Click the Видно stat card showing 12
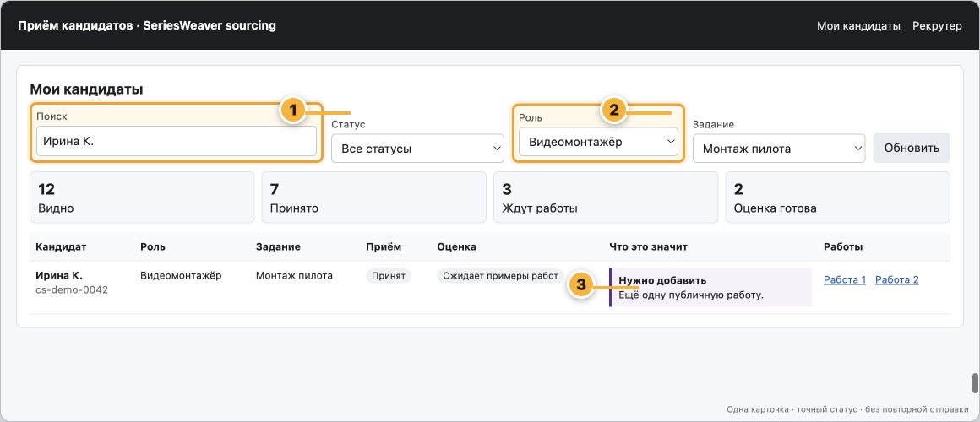The width and height of the screenshot is (980, 422). (142, 197)
